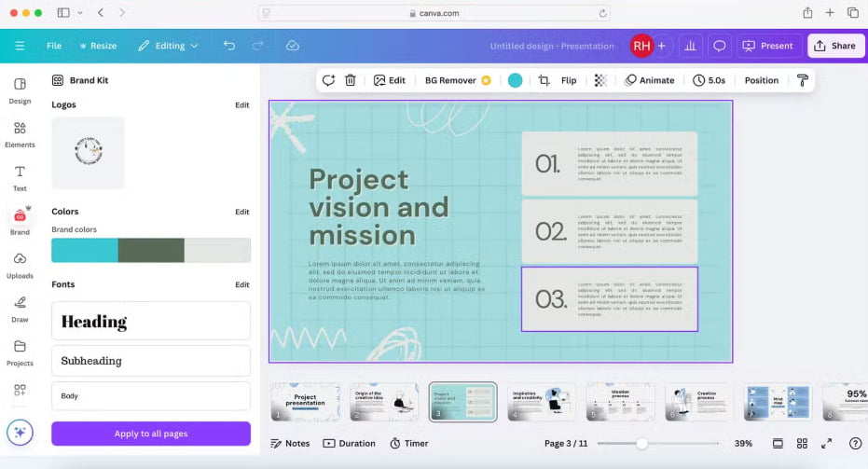Open the Position panel
This screenshot has width=868, height=469.
(761, 80)
